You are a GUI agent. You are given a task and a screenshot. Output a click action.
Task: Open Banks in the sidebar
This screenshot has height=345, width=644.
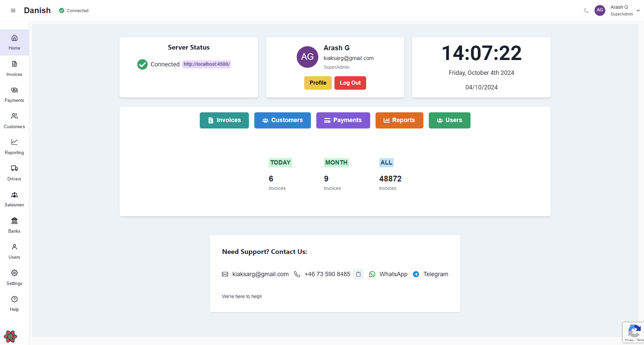point(14,226)
